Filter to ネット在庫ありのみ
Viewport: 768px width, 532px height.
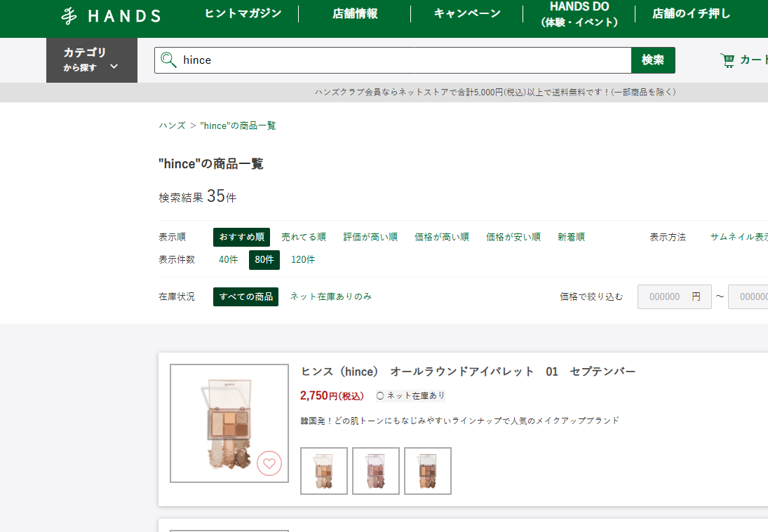pos(330,296)
